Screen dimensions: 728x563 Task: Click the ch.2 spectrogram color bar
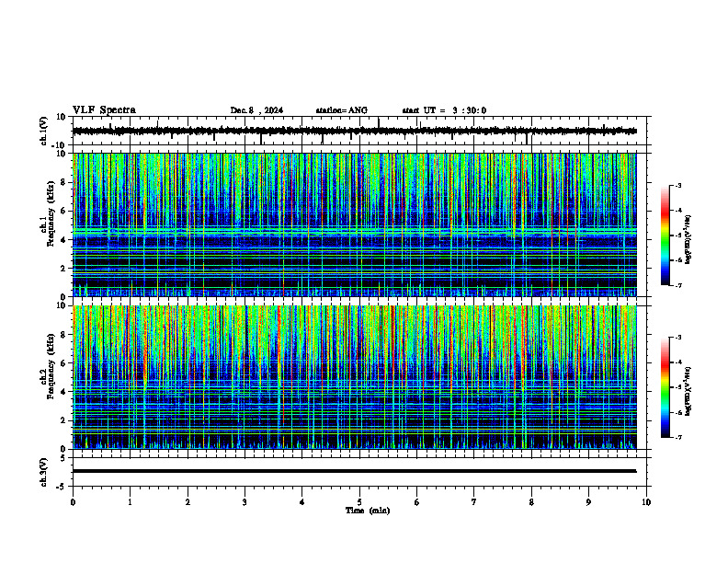(x=665, y=387)
